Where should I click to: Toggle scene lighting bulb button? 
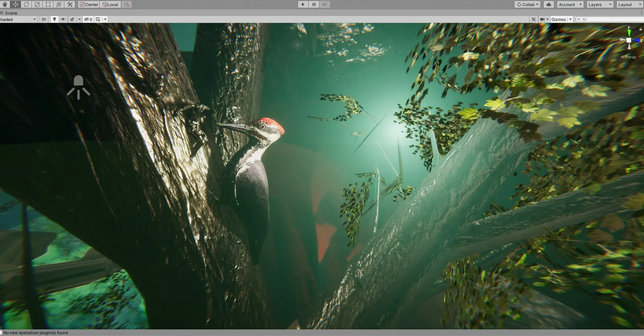[x=54, y=19]
